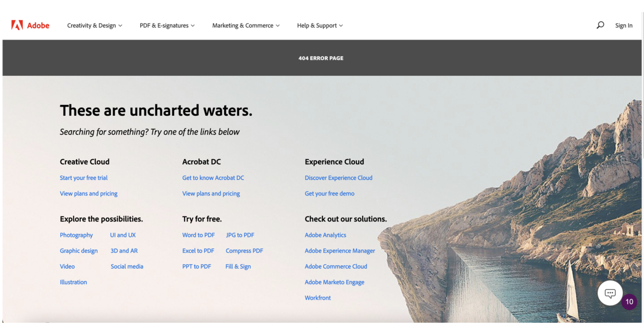Click the purple 10 notification badge
The width and height of the screenshot is (644, 326).
coord(629,302)
